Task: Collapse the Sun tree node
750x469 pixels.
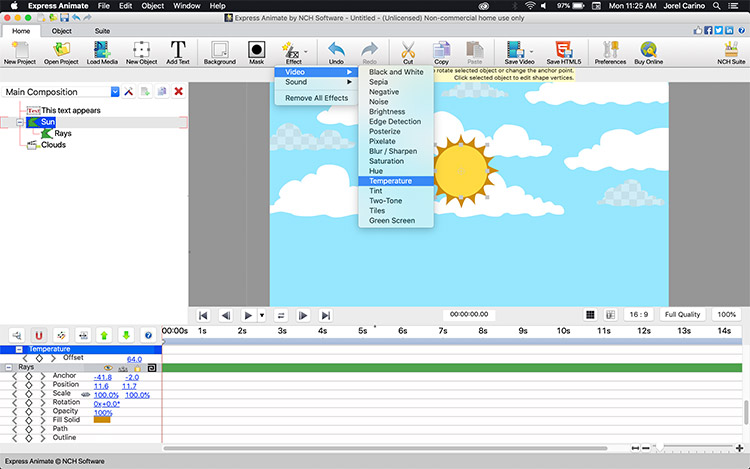Action: (x=20, y=122)
